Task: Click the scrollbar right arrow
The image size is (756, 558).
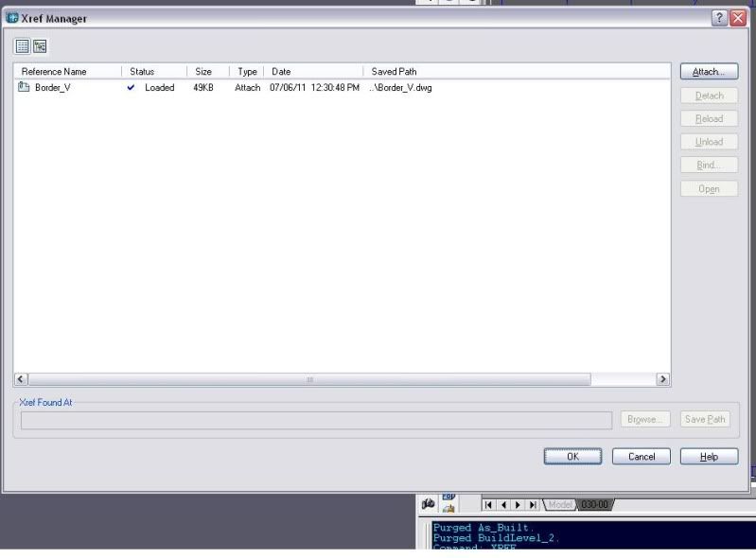Action: tap(663, 379)
